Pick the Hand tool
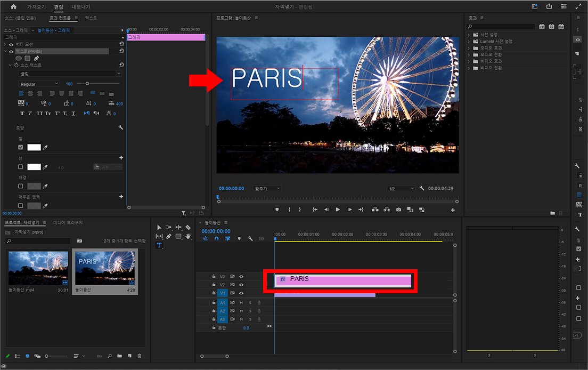This screenshot has width=588, height=370. coord(188,236)
